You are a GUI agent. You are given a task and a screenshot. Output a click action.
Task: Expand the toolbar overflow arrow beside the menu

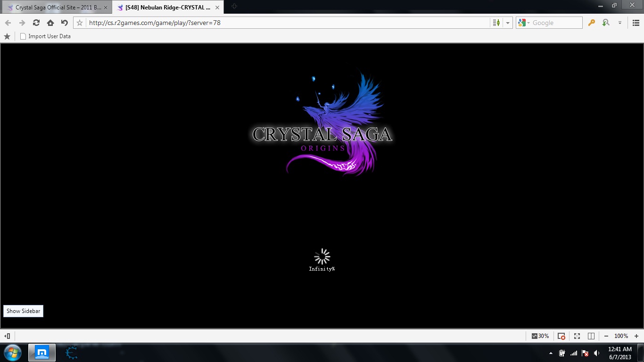click(x=620, y=23)
